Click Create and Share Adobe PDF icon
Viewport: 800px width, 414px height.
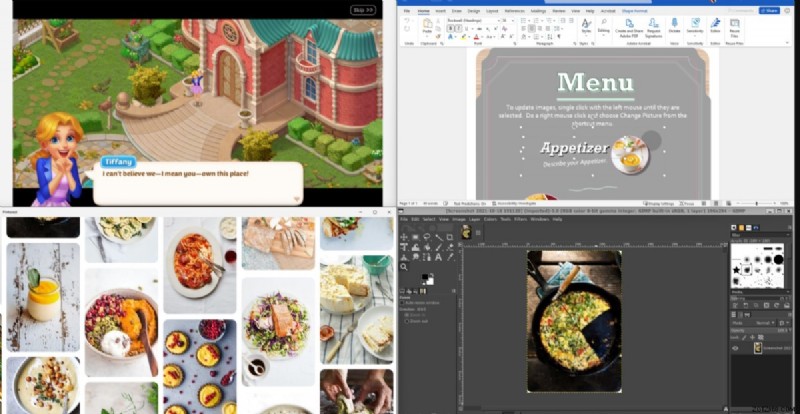(x=629, y=25)
